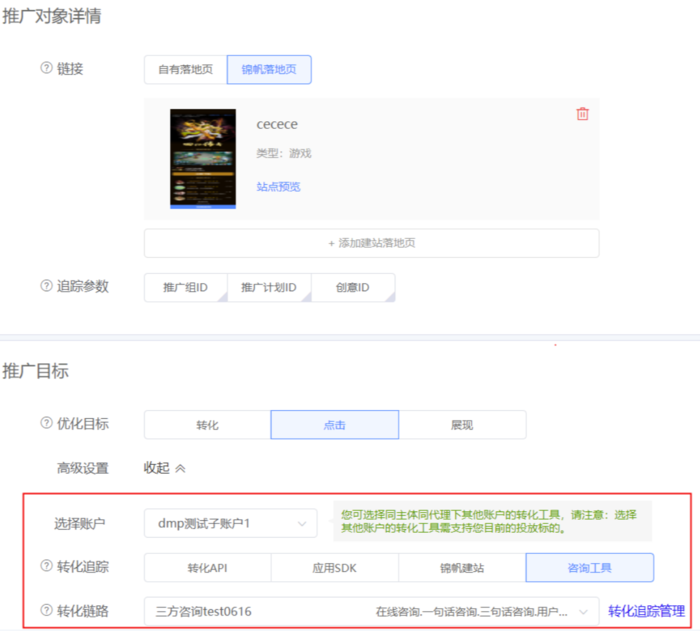Image resolution: width=700 pixels, height=631 pixels.
Task: Click help icon beside 链接 label
Action: (46, 68)
